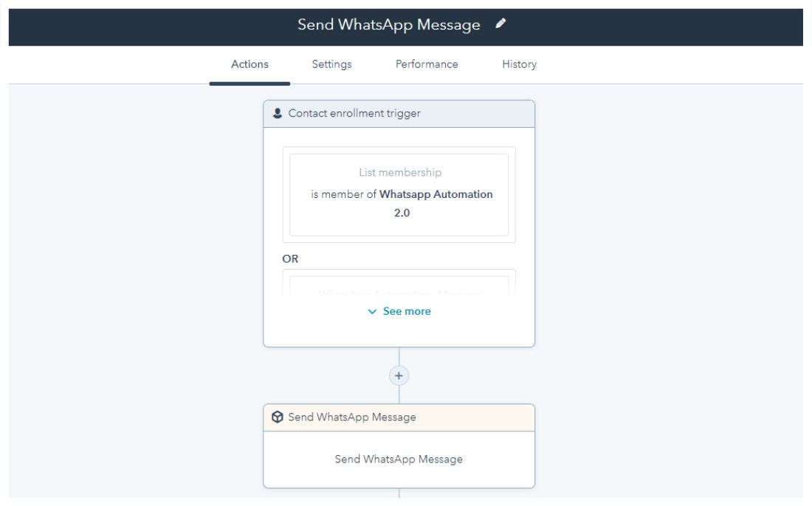Open the Settings tab

coord(332,64)
